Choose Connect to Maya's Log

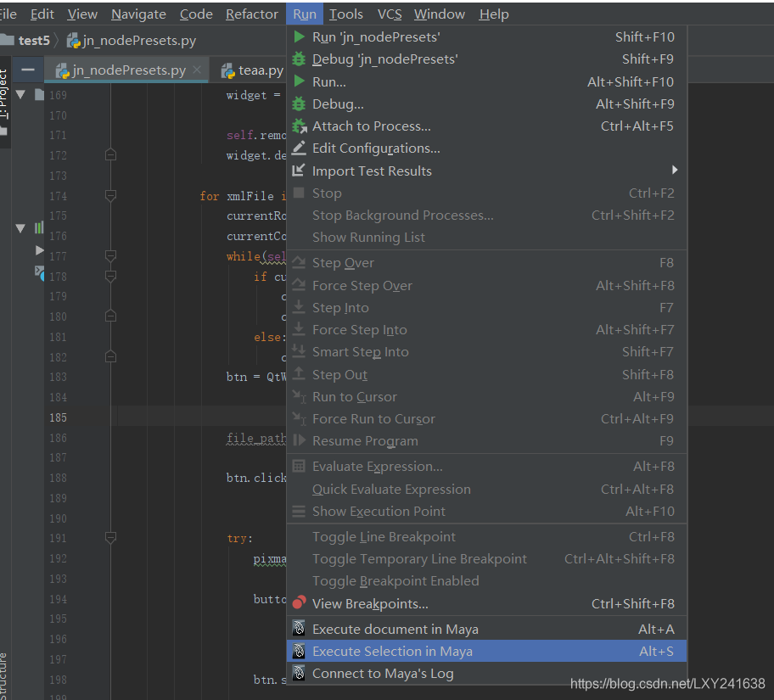click(x=486, y=674)
